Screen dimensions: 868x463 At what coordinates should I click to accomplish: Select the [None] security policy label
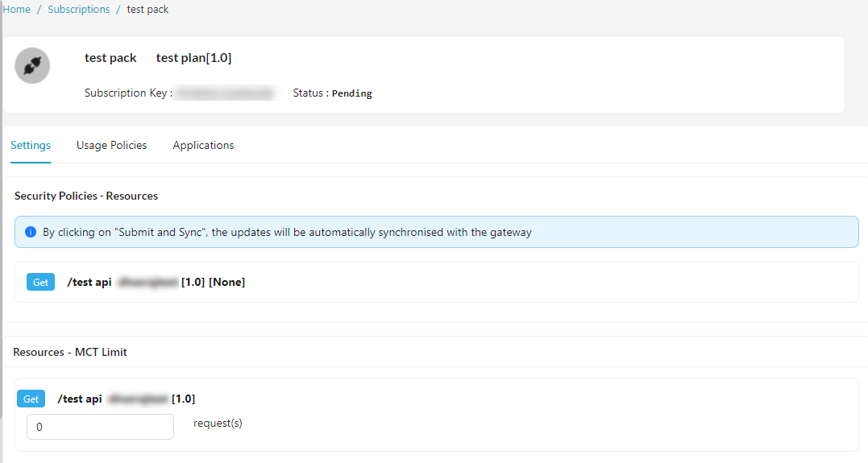click(x=226, y=282)
